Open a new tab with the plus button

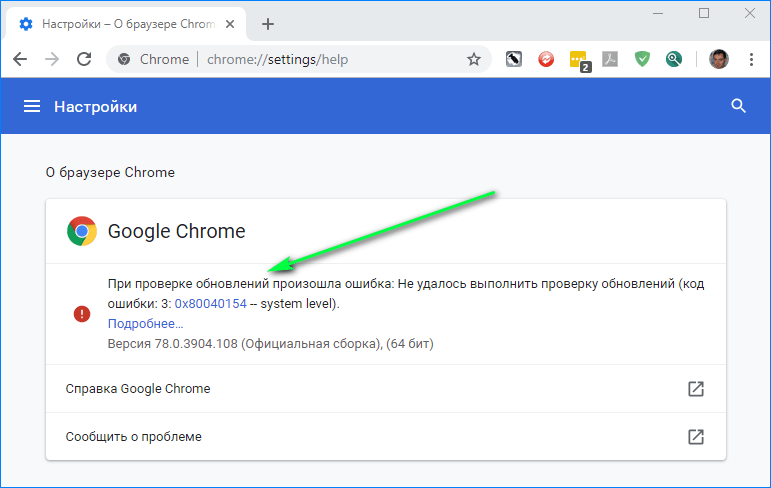(267, 24)
